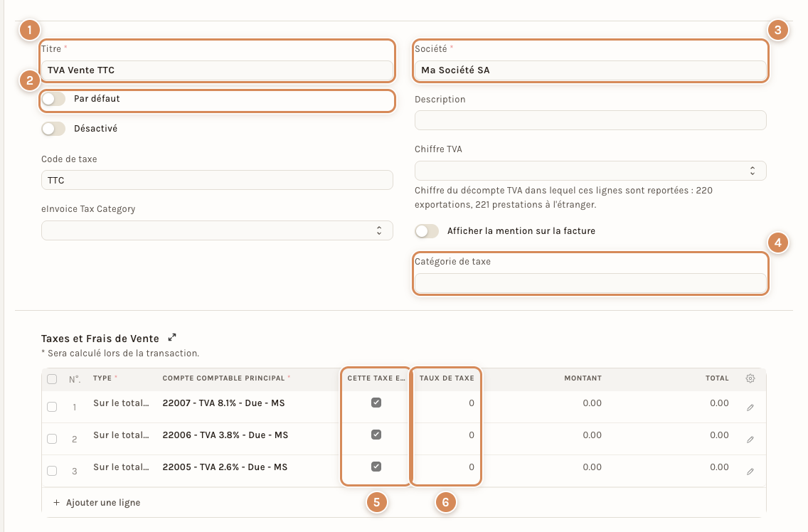Select row 2 checkbox for 22006 account
The width and height of the screenshot is (808, 532).
click(52, 439)
